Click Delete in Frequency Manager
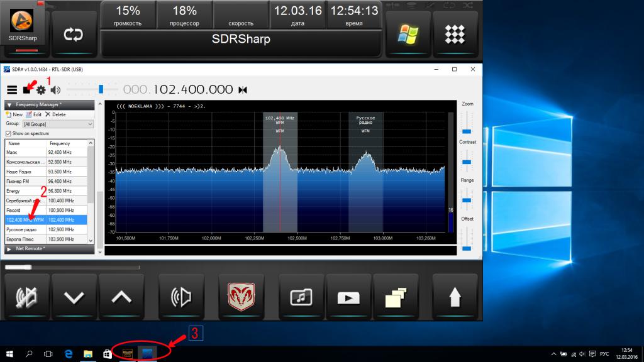 coord(55,114)
